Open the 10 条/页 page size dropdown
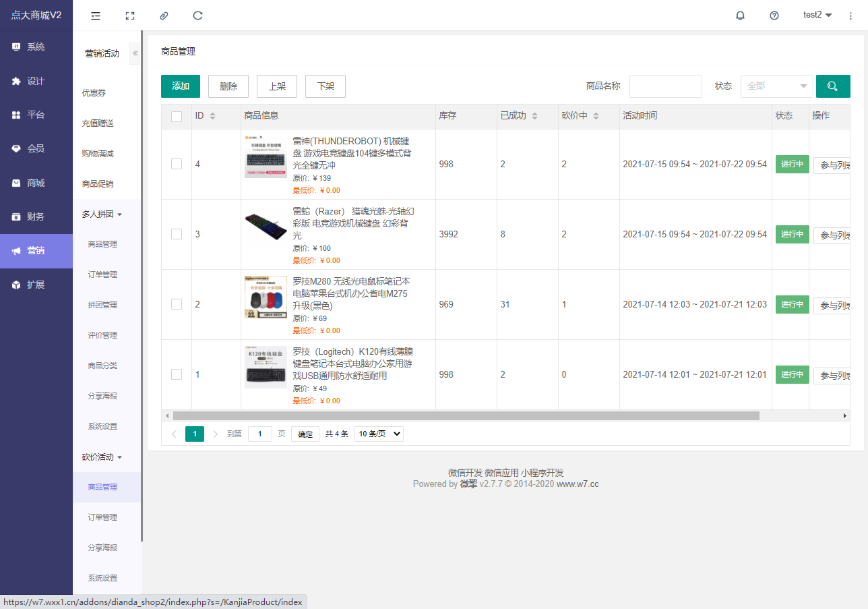868x609 pixels. pos(379,434)
